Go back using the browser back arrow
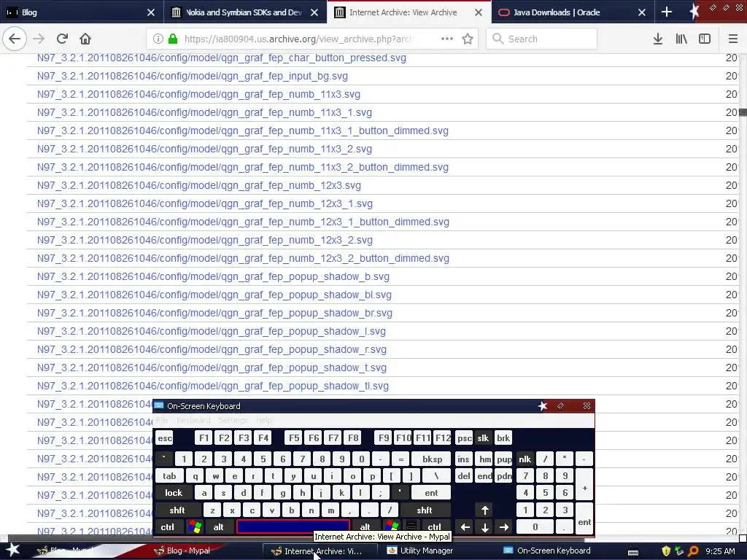The width and height of the screenshot is (747, 560). tap(15, 39)
